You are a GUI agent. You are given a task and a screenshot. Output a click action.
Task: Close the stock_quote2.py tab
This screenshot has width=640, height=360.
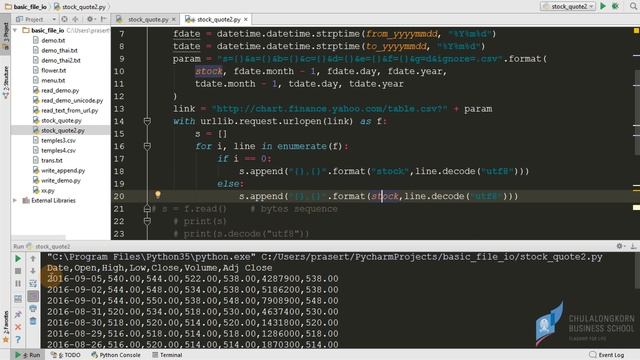246,19
